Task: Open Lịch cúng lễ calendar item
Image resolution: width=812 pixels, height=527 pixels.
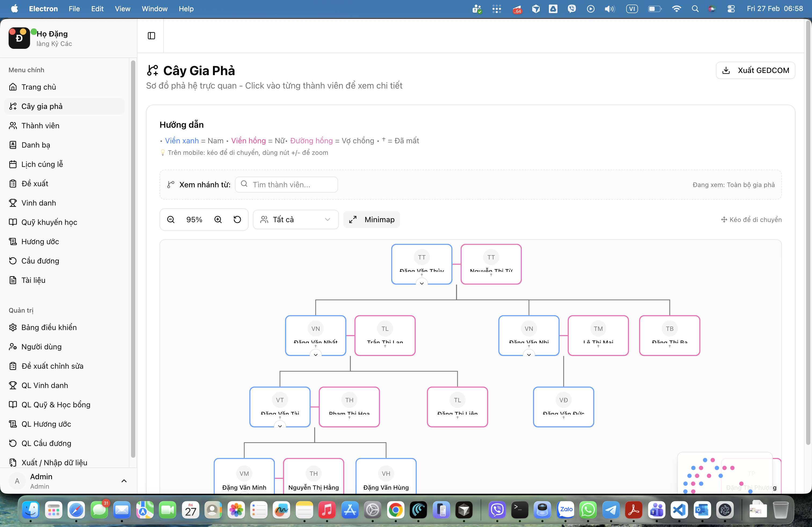Action: point(42,164)
